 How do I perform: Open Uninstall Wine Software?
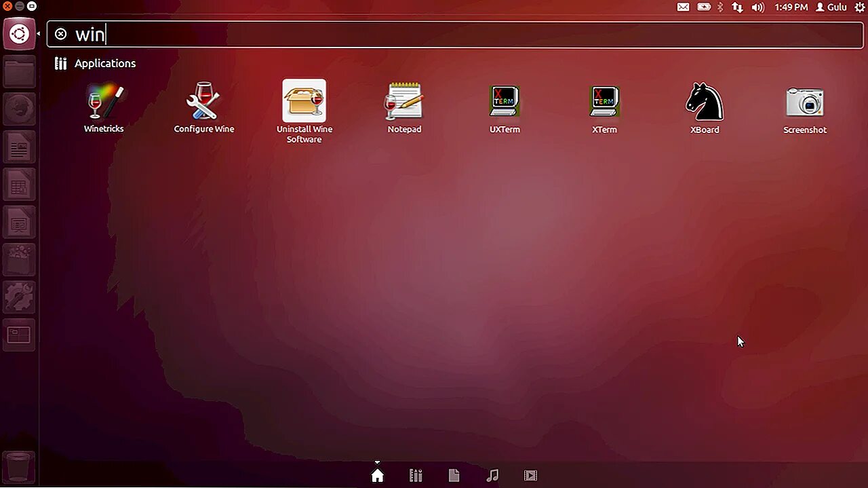coord(304,111)
